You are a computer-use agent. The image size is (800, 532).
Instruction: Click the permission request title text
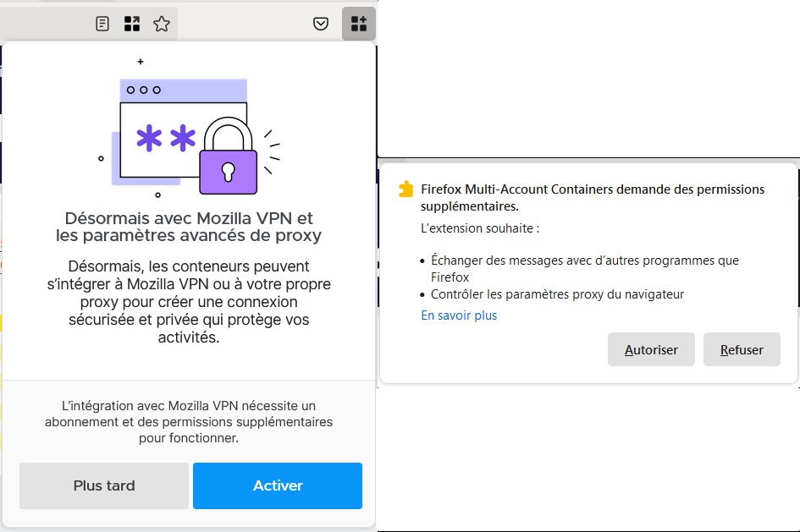coord(593,198)
